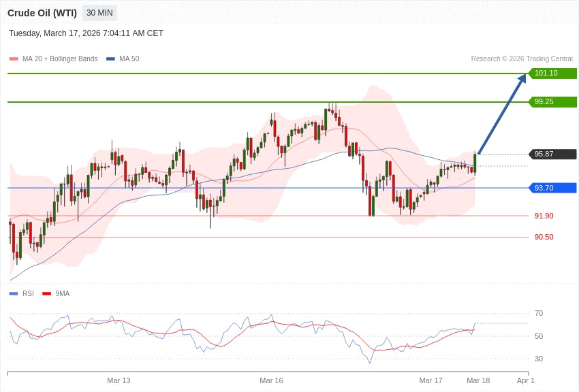Click the chart timestamp text
Screen dimensions: 579x392
click(x=86, y=33)
